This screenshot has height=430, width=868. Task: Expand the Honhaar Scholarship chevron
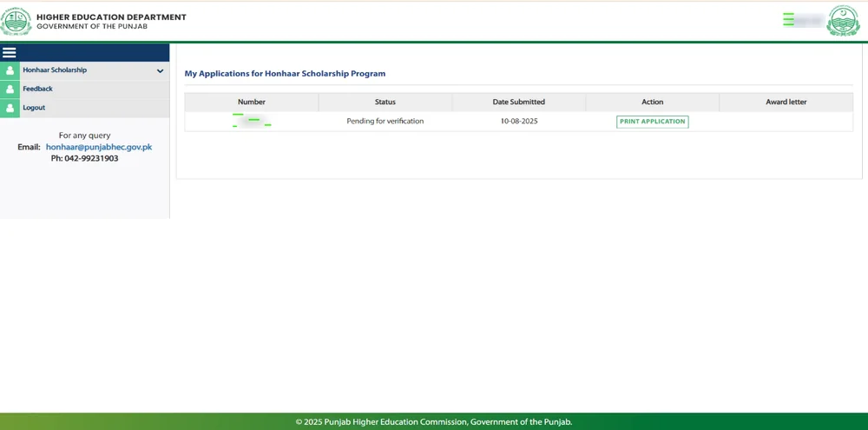click(160, 71)
